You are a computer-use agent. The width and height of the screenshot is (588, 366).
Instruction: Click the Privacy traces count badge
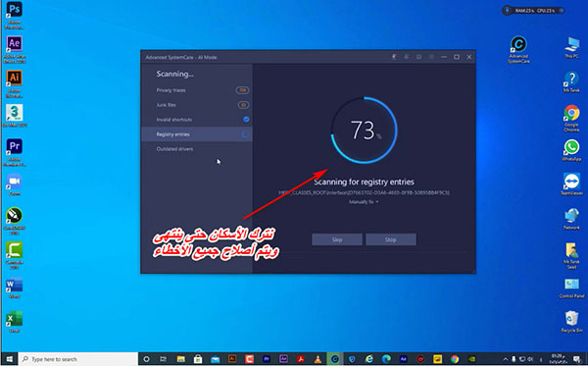[x=243, y=90]
